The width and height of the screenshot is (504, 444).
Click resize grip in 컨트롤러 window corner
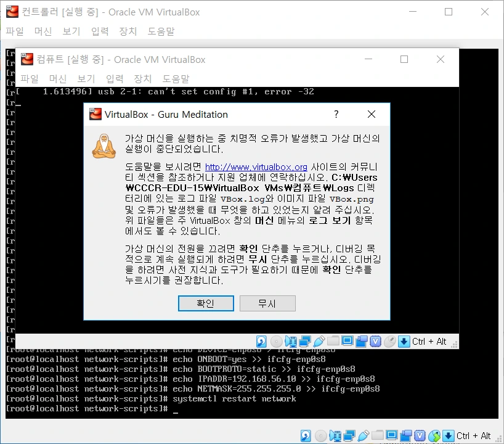(x=498, y=439)
